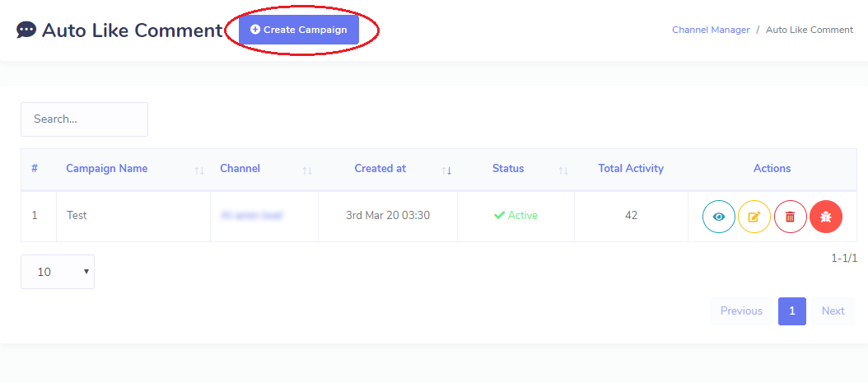This screenshot has width=868, height=383.
Task: Click the Total Activity column header
Action: click(x=631, y=168)
